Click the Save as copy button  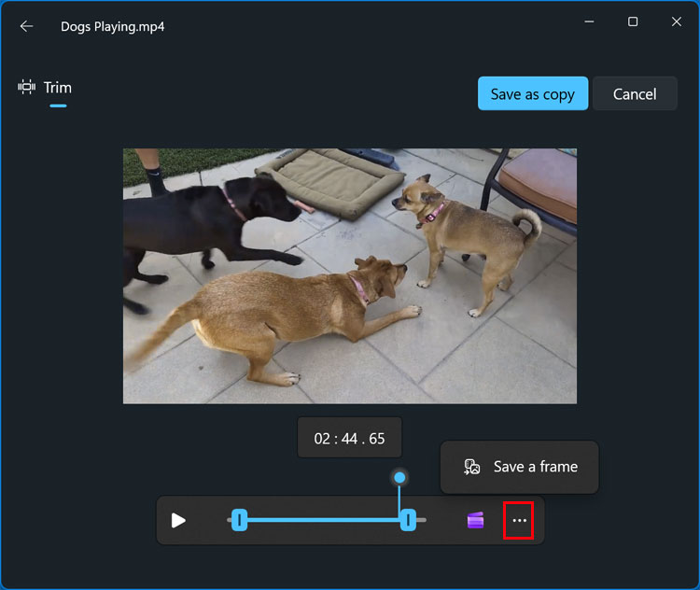click(533, 93)
